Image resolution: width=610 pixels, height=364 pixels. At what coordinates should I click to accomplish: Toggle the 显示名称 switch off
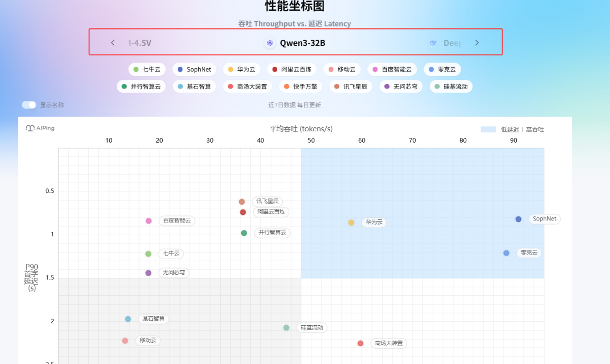[x=29, y=104]
